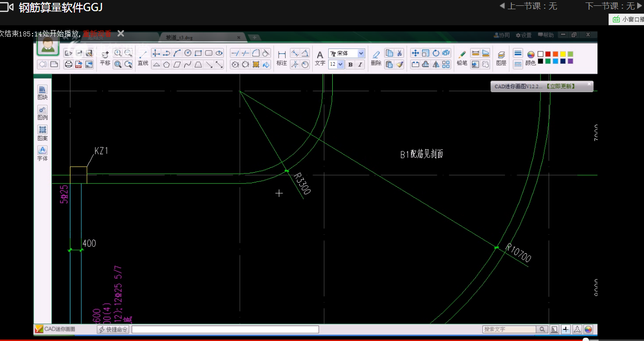This screenshot has width=644, height=341.
Task: Click the zoom in magnifier
Action: [118, 53]
